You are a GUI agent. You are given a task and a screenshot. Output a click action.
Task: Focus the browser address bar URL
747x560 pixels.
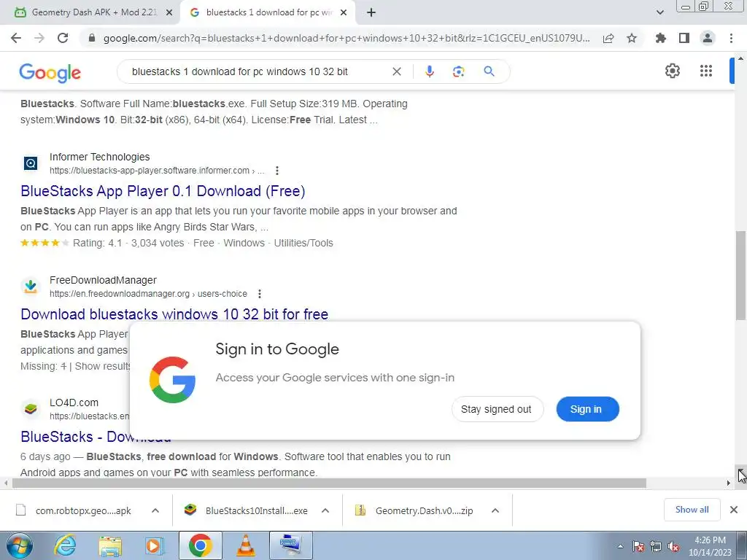347,38
